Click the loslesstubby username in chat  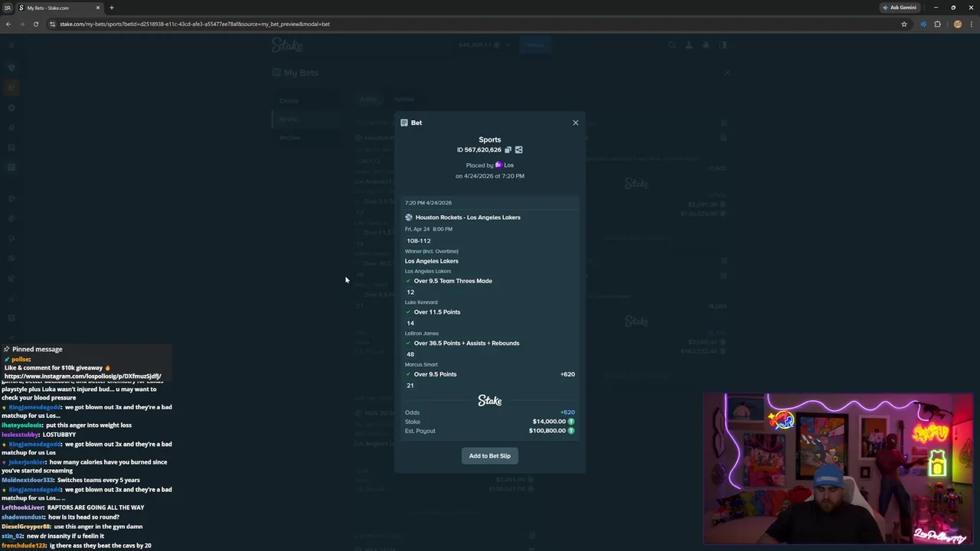(21, 435)
